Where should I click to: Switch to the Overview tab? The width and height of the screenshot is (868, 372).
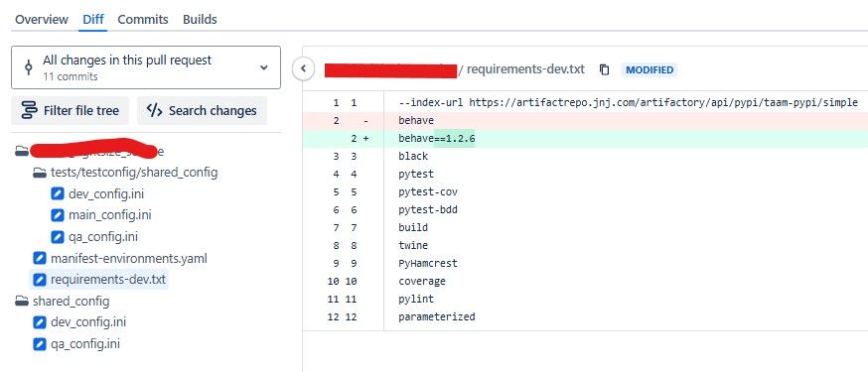point(42,20)
